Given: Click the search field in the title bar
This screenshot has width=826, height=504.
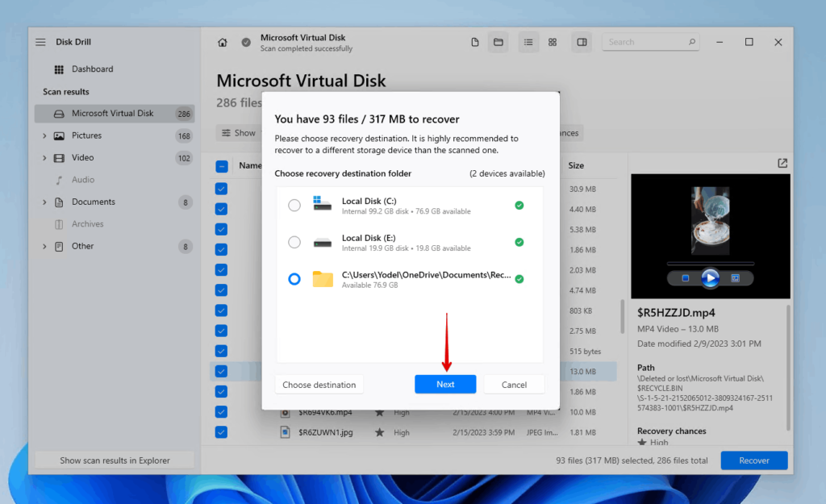Looking at the screenshot, I should tap(649, 41).
